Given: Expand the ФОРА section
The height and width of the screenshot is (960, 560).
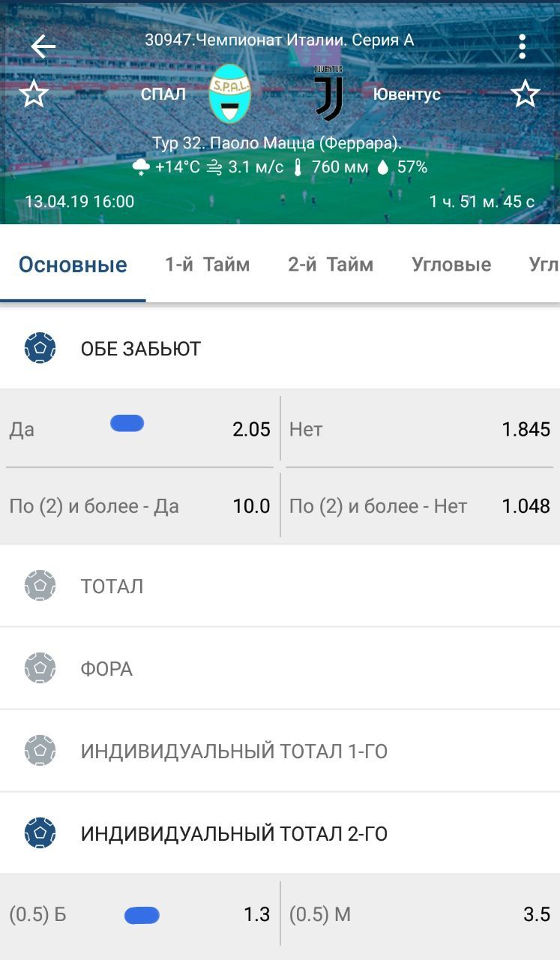Looking at the screenshot, I should [x=106, y=669].
